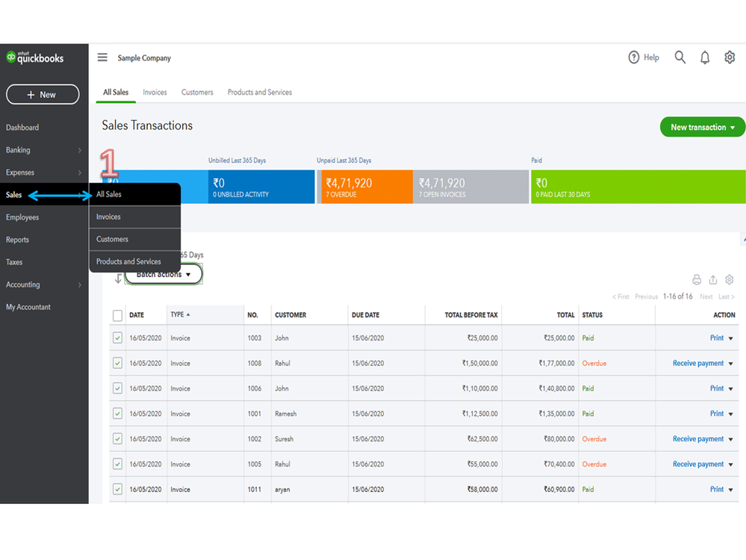Sort by the Type column header
Viewport: 746px width, 560px height.
point(178,315)
